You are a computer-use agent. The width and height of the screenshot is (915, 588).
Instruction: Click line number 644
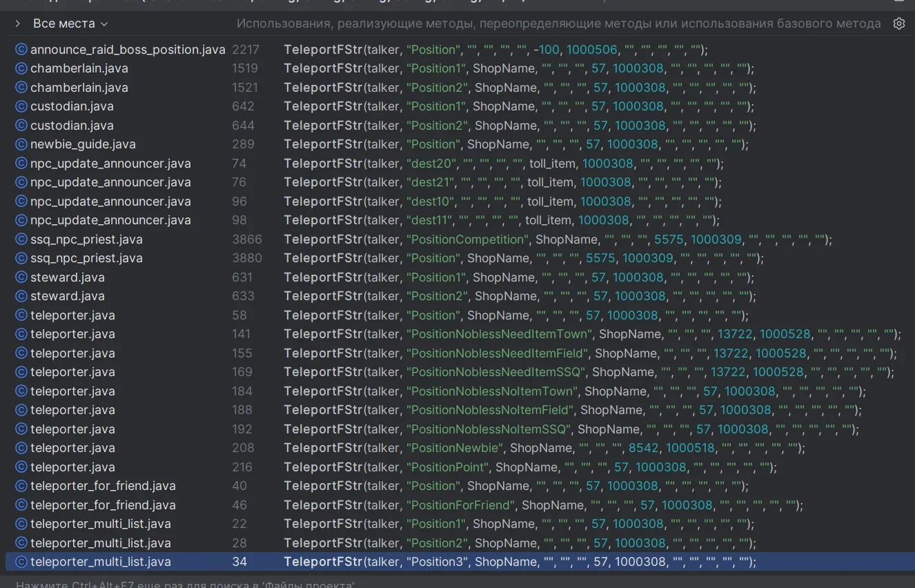coord(243,126)
